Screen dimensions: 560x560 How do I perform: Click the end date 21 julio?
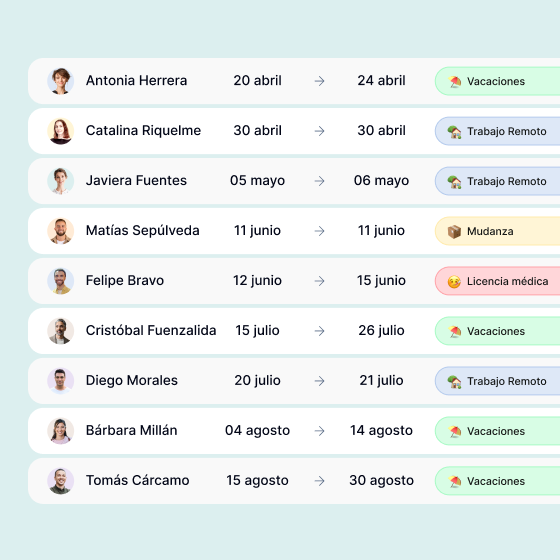381,381
